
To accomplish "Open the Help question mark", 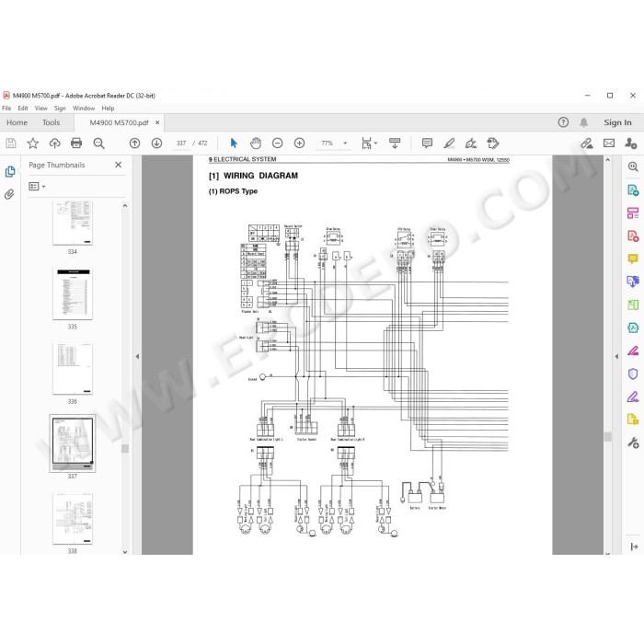I will pyautogui.click(x=563, y=122).
